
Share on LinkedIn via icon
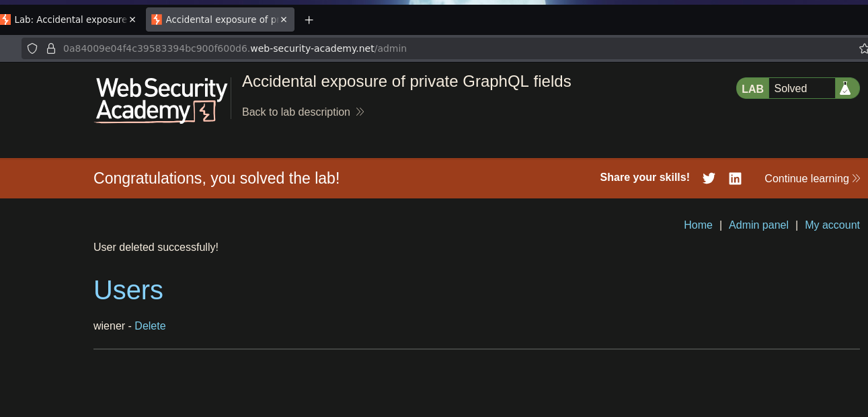pos(735,178)
